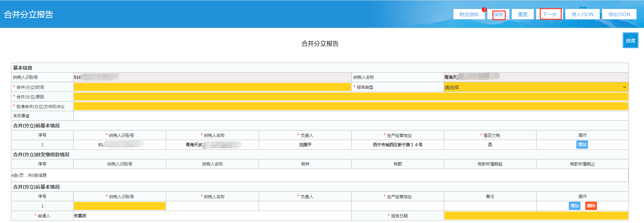
Task: Import data via 导入JSON button
Action: click(582, 14)
